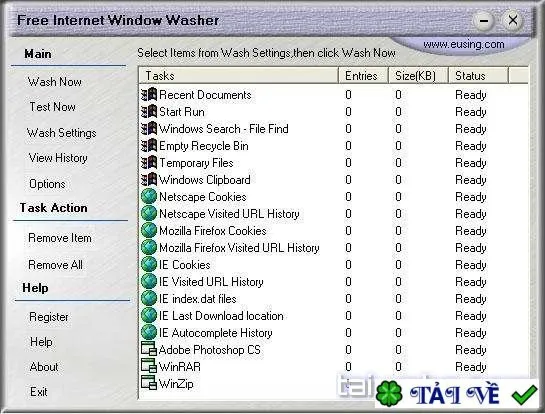
Task: Minimize the Free Internet Window Washer window
Action: pyautogui.click(x=483, y=21)
